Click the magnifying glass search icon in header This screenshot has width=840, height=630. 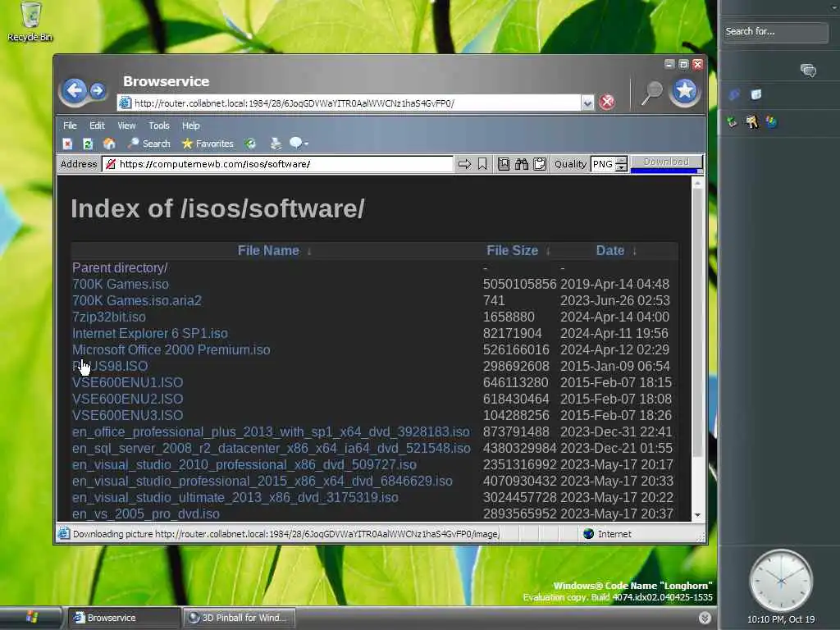pyautogui.click(x=652, y=94)
